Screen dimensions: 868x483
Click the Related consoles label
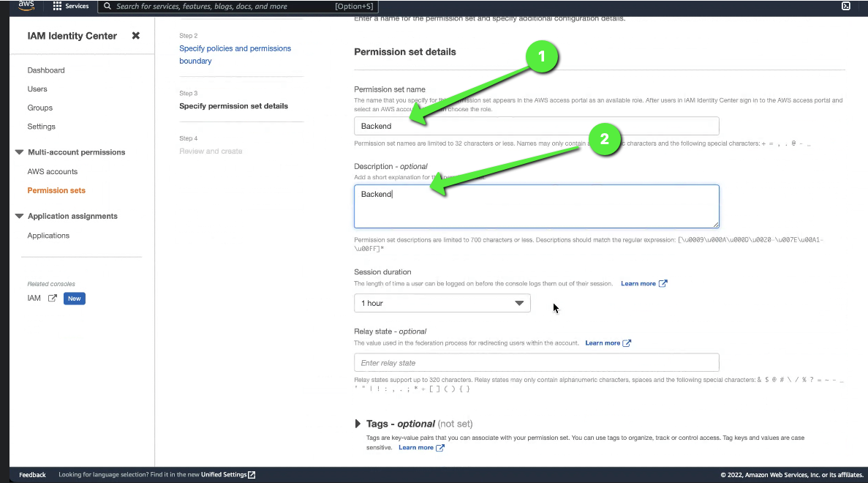click(51, 284)
